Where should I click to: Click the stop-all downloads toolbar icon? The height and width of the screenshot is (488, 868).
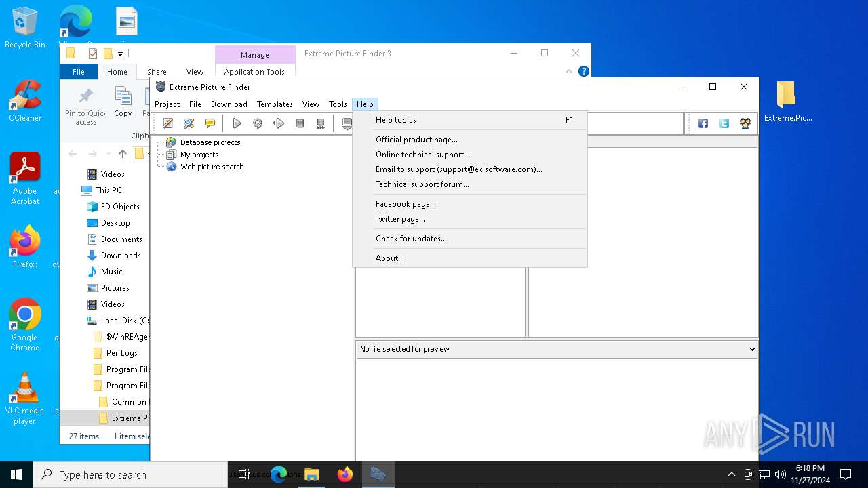click(x=321, y=123)
